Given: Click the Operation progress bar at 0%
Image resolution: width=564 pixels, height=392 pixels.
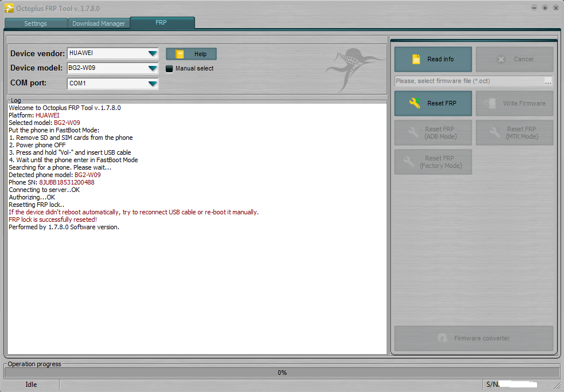Looking at the screenshot, I should (282, 373).
